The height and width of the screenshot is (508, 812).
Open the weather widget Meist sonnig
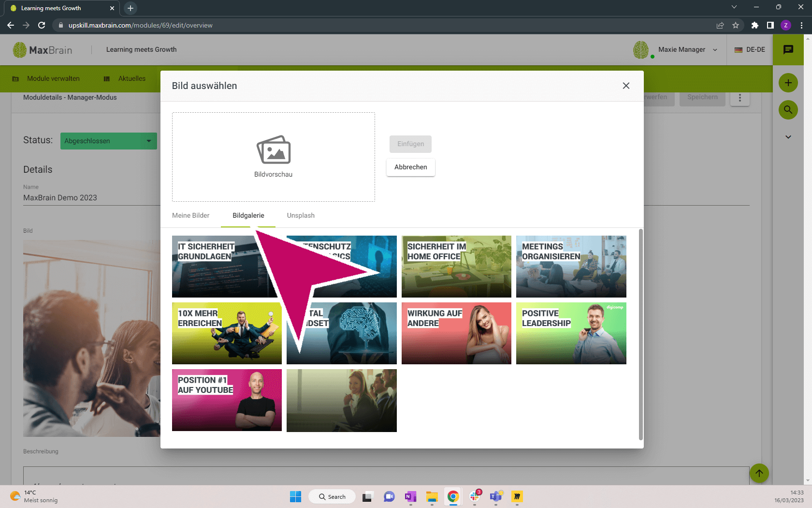[34, 496]
